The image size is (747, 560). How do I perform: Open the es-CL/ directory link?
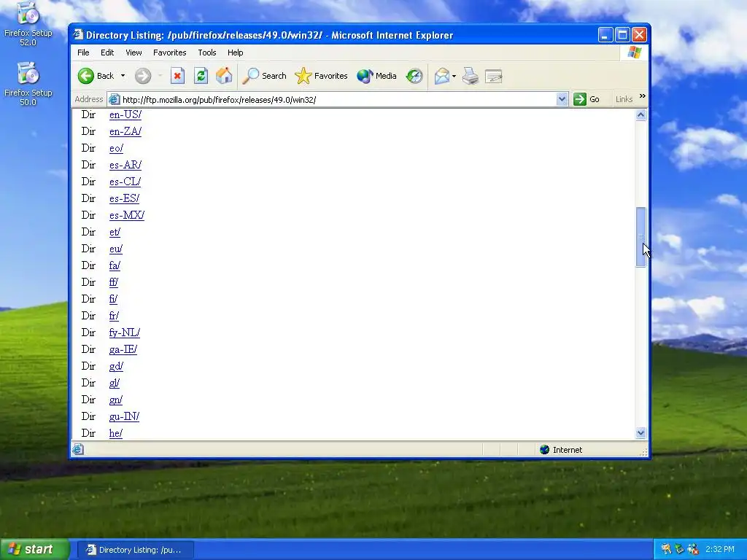pos(125,182)
